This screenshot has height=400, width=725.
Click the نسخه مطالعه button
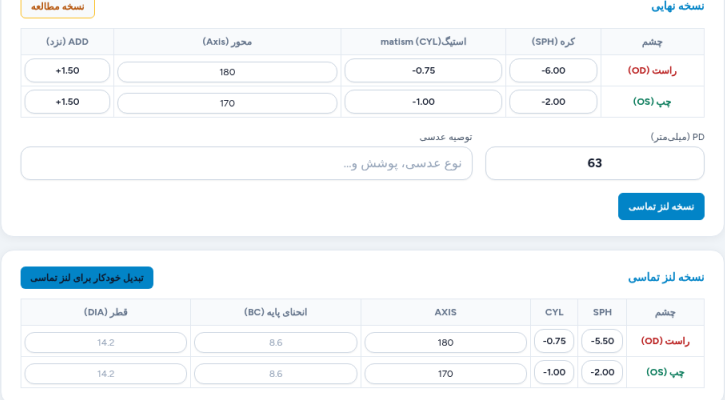click(58, 7)
